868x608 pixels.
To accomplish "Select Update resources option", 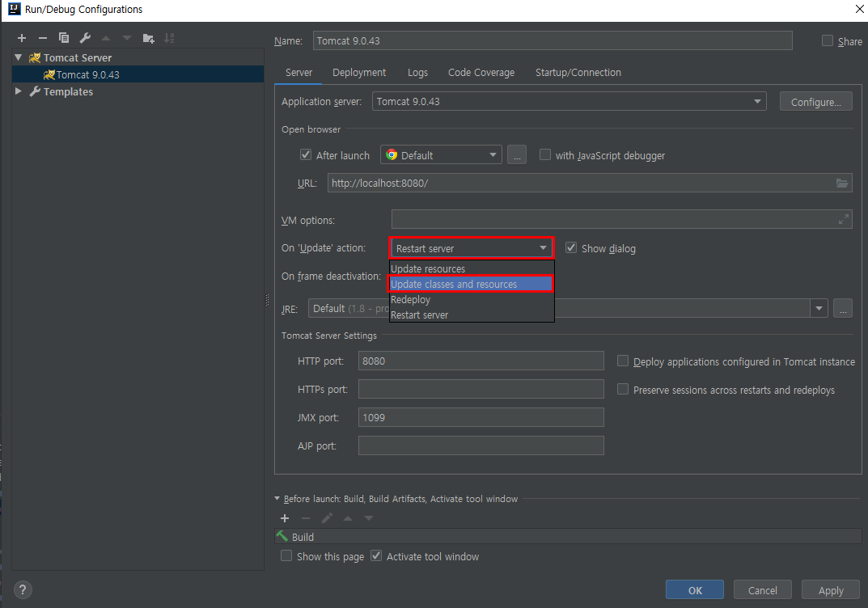I will (472, 269).
